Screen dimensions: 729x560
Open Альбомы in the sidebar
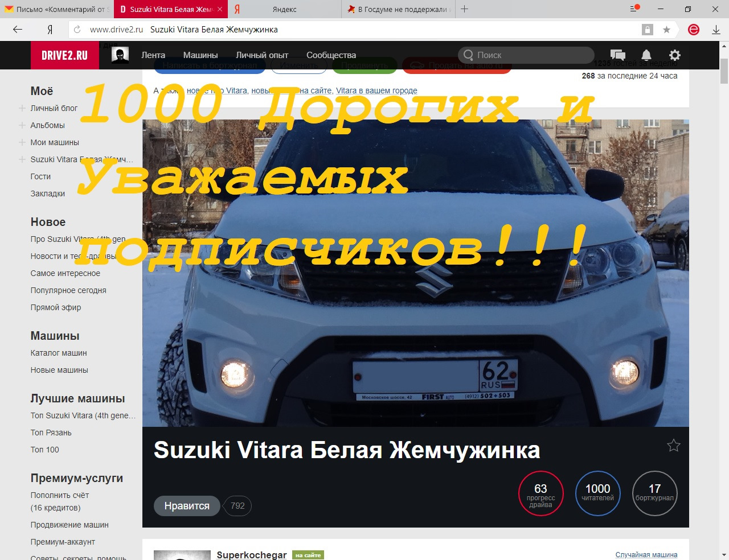48,125
